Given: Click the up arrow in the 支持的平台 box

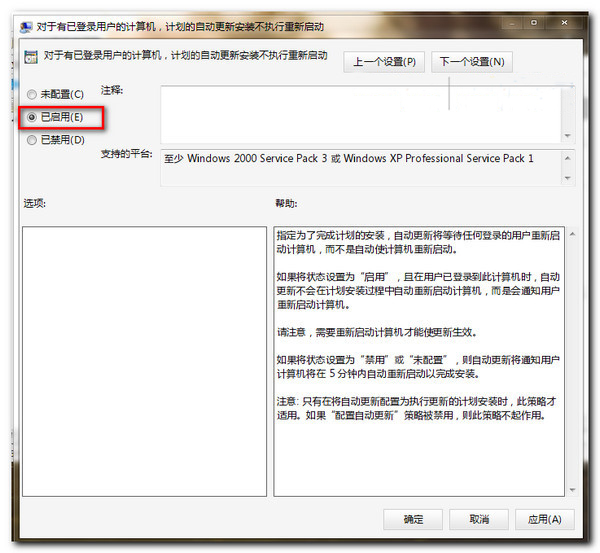Looking at the screenshot, I should (567, 158).
